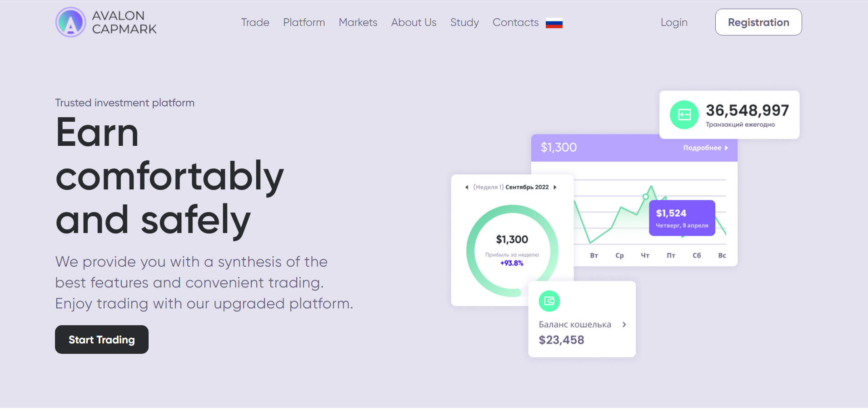This screenshot has height=411, width=868.
Task: Switch language via the Russian flag icon
Action: coord(554,23)
